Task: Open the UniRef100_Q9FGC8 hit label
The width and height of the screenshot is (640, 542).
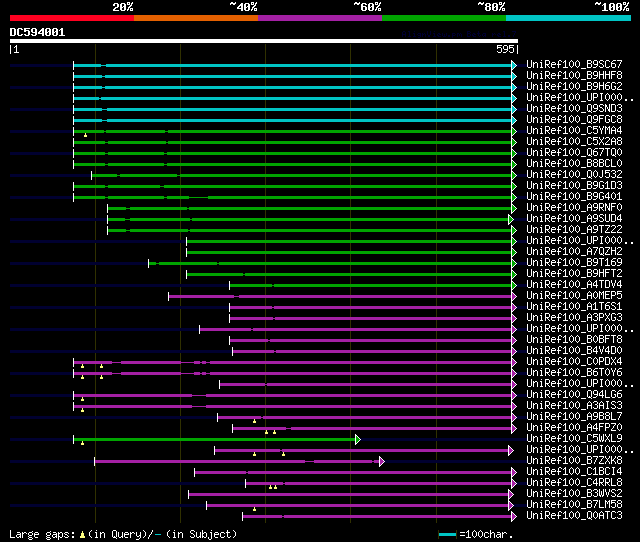Action: pyautogui.click(x=574, y=120)
